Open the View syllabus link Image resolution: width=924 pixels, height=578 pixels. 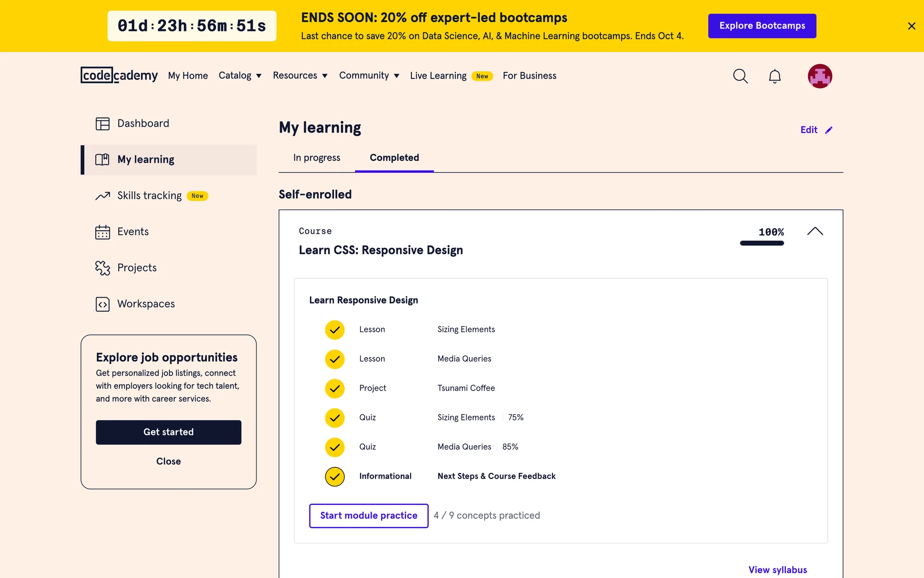tap(777, 570)
